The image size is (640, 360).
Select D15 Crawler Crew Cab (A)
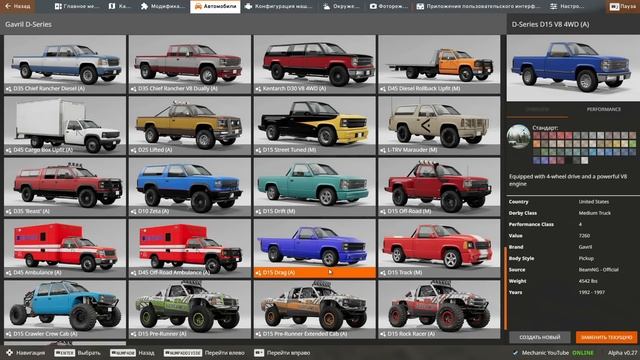pyautogui.click(x=65, y=309)
